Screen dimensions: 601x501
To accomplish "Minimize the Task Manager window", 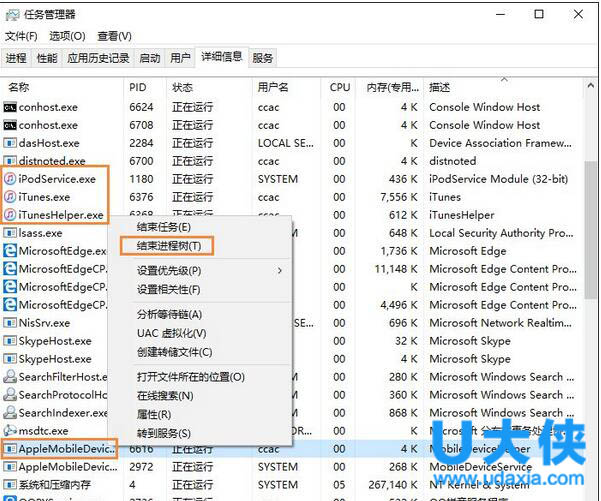I will tap(500, 15).
